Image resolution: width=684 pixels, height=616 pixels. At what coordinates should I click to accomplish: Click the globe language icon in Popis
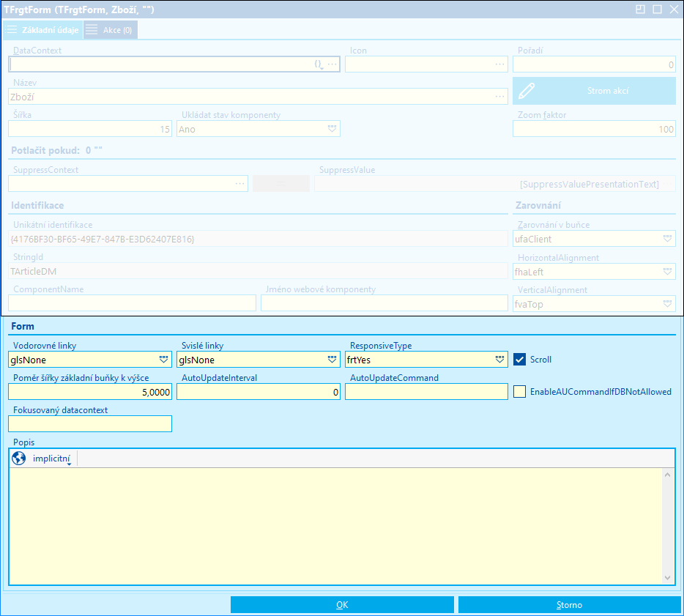click(19, 459)
